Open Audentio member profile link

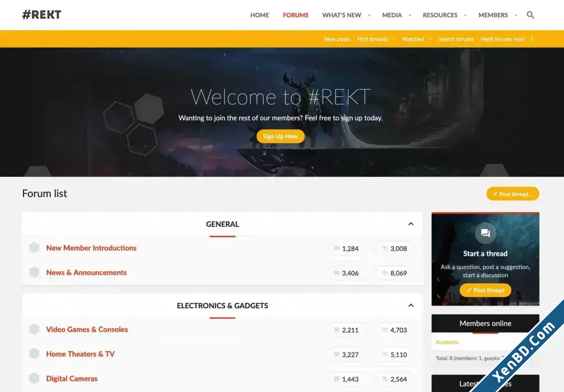[447, 342]
